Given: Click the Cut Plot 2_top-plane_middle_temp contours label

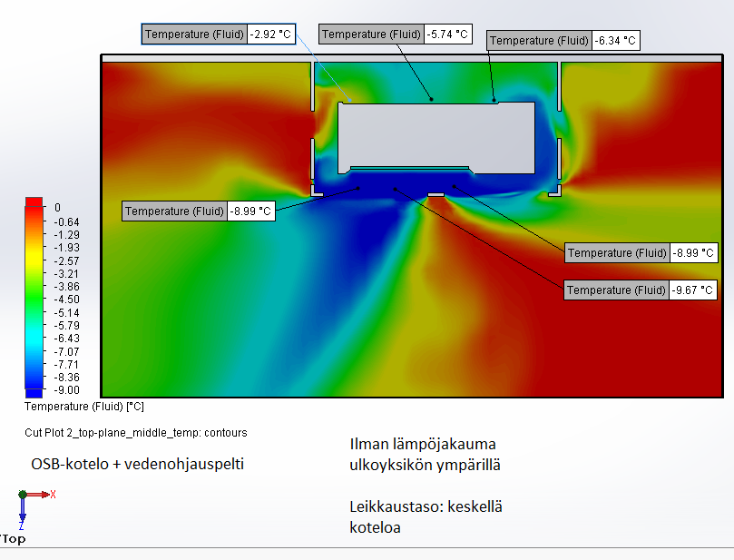Looking at the screenshot, I should click(136, 433).
